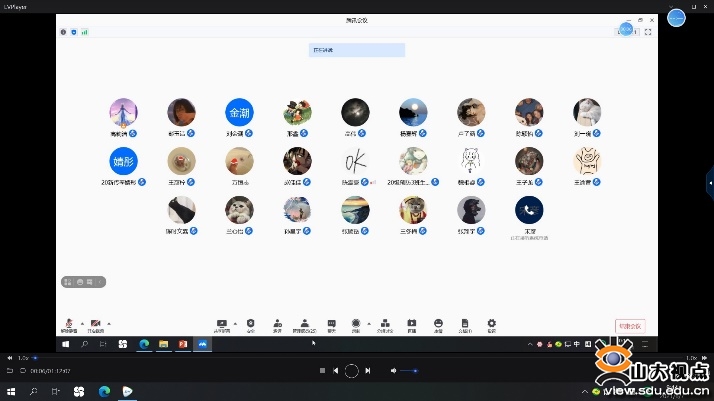Click the red end meeting button
Screen dimensions: 714x401
point(630,326)
